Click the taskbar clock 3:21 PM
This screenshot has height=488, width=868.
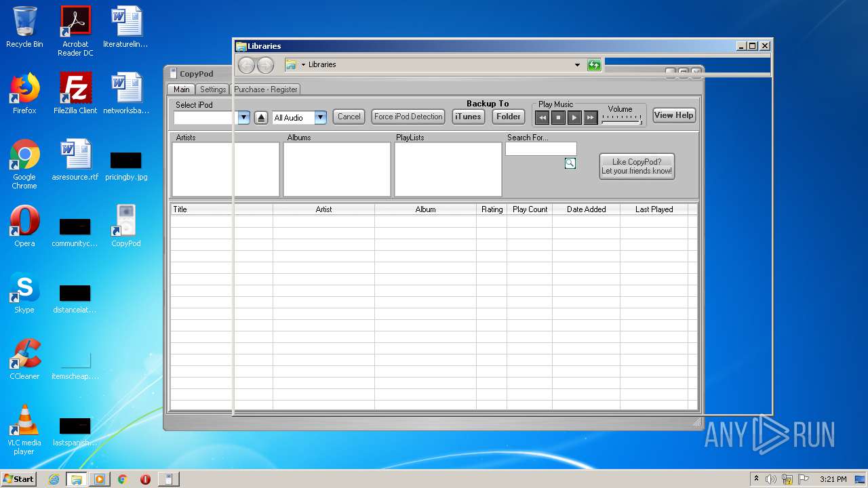click(x=833, y=479)
